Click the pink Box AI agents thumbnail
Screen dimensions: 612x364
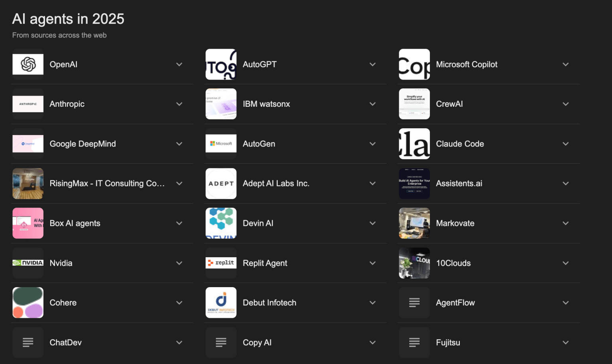tap(28, 223)
